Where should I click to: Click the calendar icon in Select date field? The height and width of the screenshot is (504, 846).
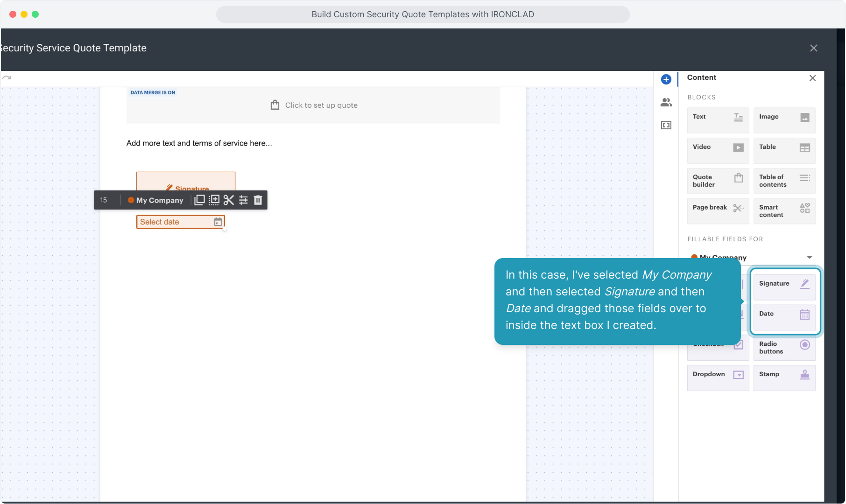pos(218,222)
